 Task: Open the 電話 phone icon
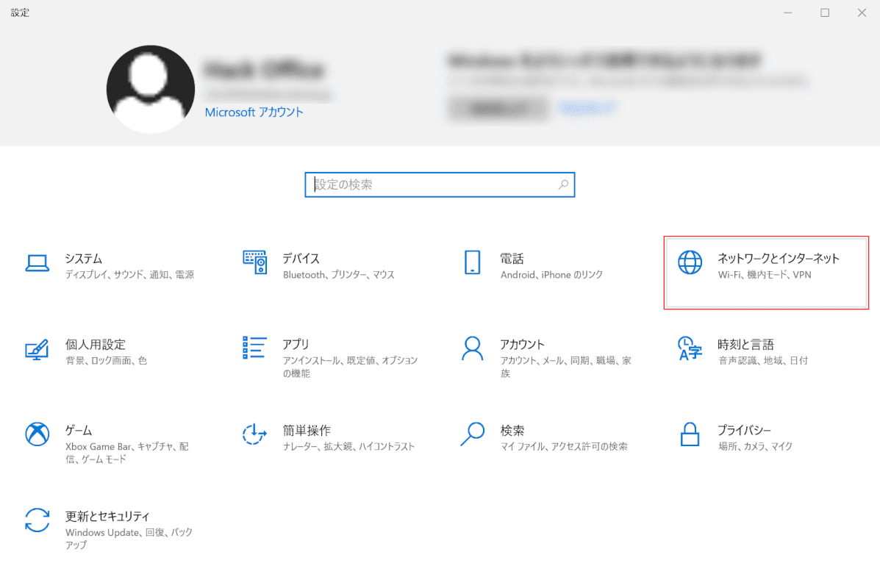coord(473,262)
